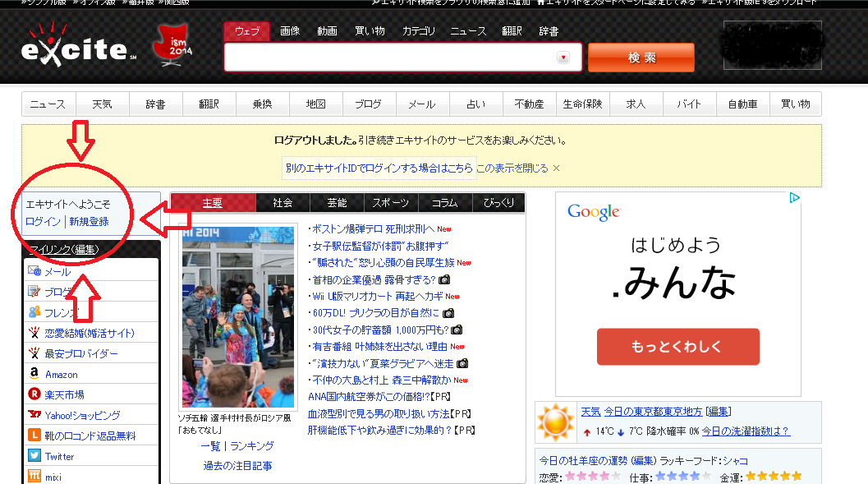The image size is (868, 484).
Task: Switch news panel to スポーツ tab
Action: (391, 203)
